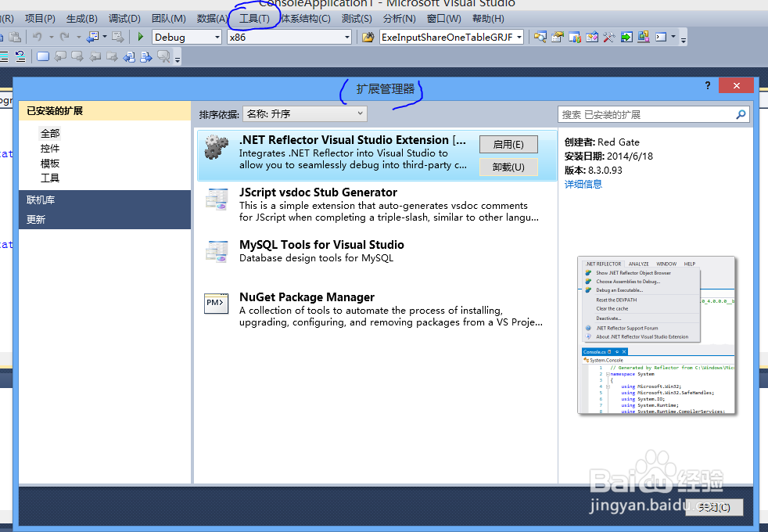
Task: Click the search magnifier in extension search box
Action: (741, 114)
